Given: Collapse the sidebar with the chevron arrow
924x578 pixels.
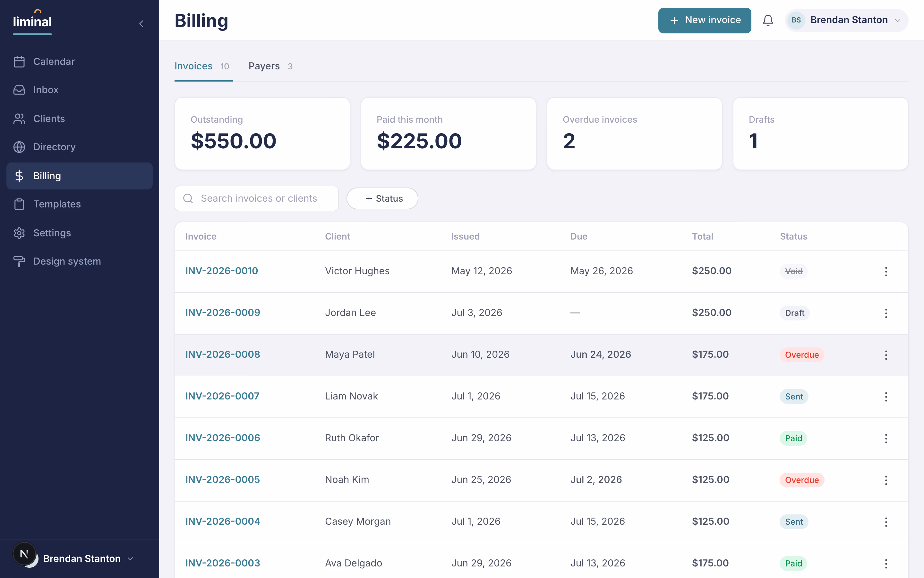Looking at the screenshot, I should click(x=141, y=24).
